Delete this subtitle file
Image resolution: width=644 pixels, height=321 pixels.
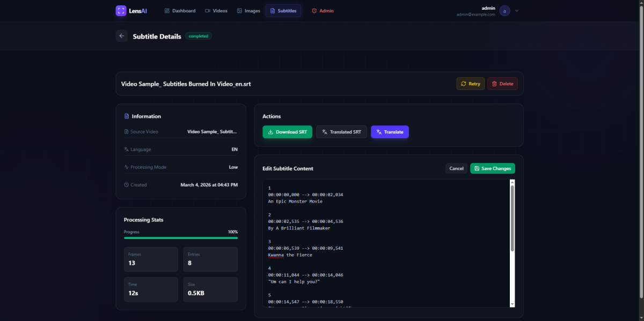pos(502,84)
